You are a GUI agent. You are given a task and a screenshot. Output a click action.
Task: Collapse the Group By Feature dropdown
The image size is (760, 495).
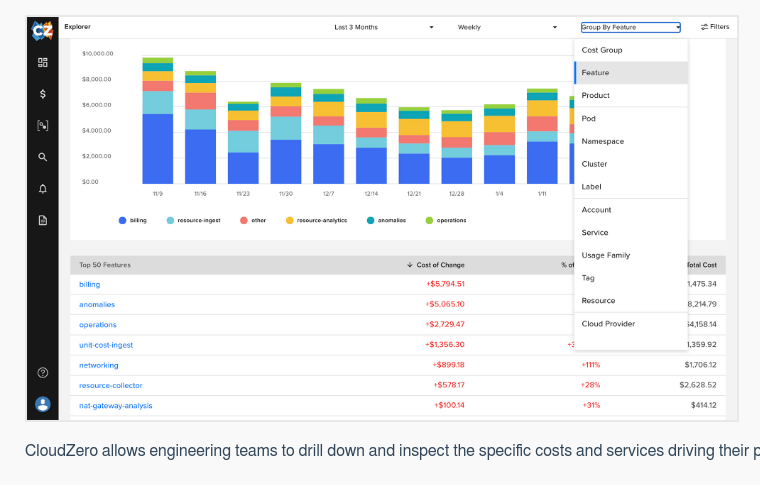coord(630,27)
